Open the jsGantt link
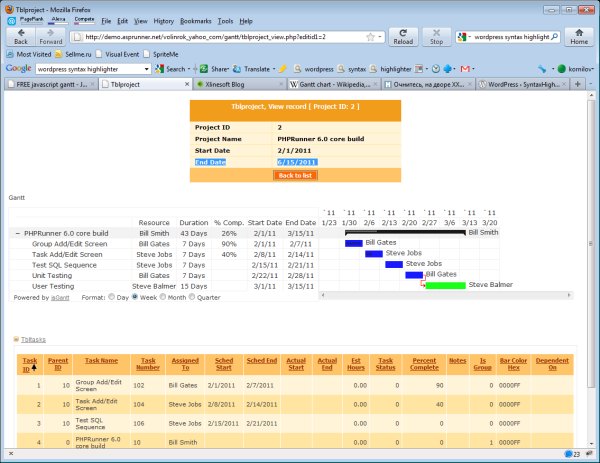Screen dimensions: 600x463 pos(60,298)
